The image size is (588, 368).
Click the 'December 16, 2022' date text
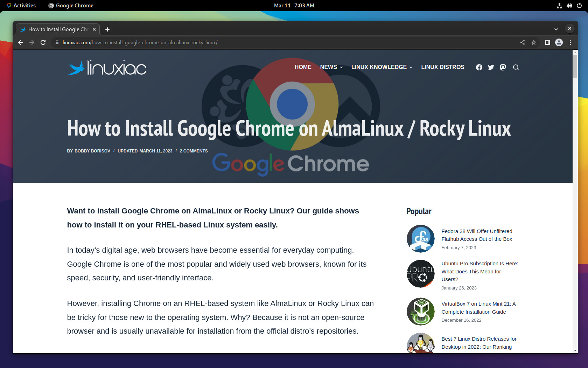point(461,320)
